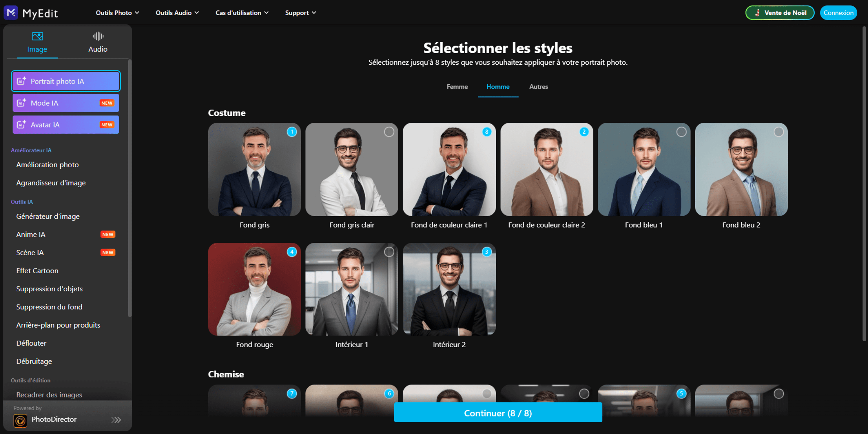Viewport: 868px width, 434px height.
Task: Click the MyEdit logo icon
Action: point(11,13)
